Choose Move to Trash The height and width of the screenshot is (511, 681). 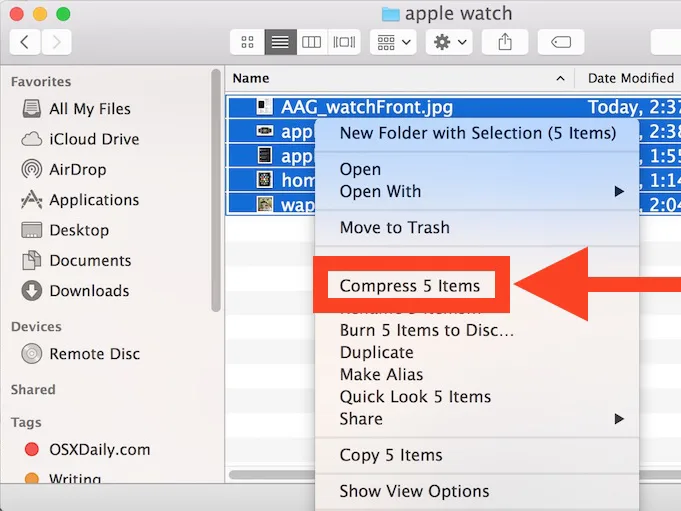tap(478, 227)
